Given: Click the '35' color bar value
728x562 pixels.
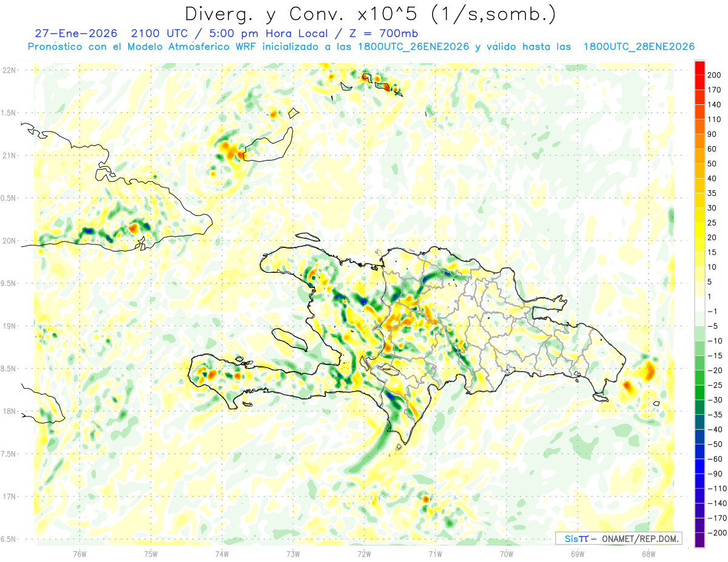Looking at the screenshot, I should coord(713,193).
